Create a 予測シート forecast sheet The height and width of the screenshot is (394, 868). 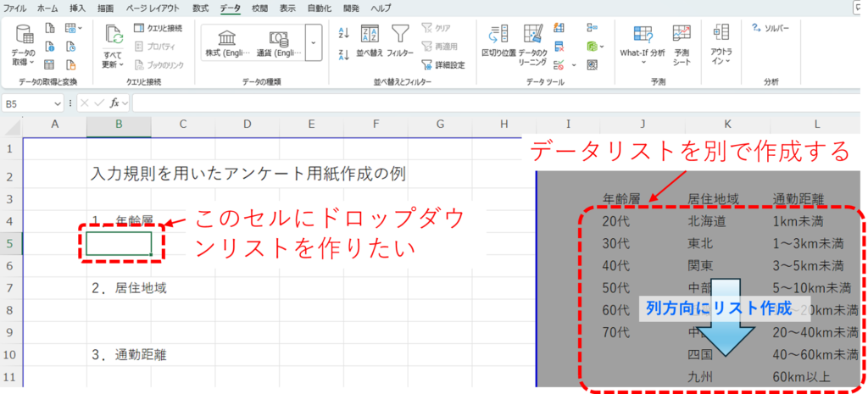[682, 44]
